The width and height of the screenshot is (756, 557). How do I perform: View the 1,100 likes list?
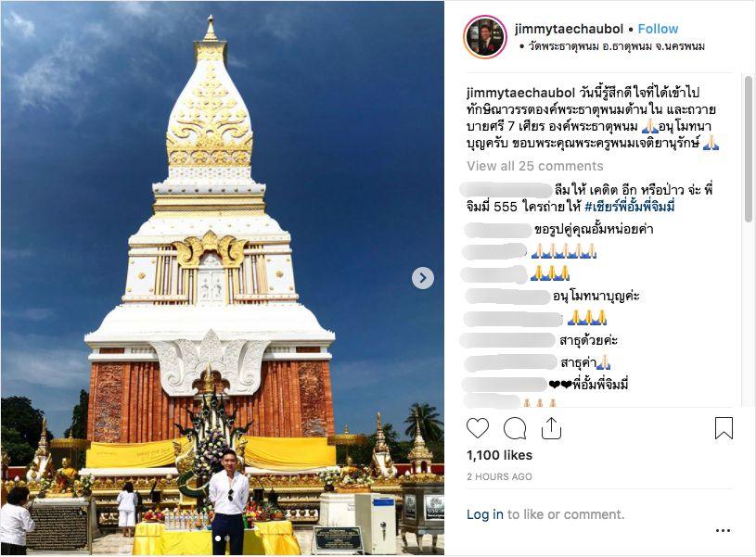pos(499,455)
